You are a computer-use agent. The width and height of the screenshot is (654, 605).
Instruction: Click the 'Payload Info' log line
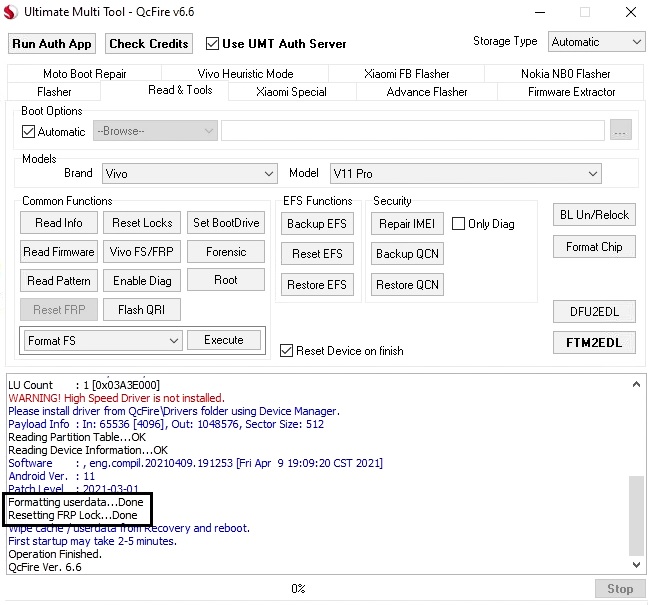point(166,424)
